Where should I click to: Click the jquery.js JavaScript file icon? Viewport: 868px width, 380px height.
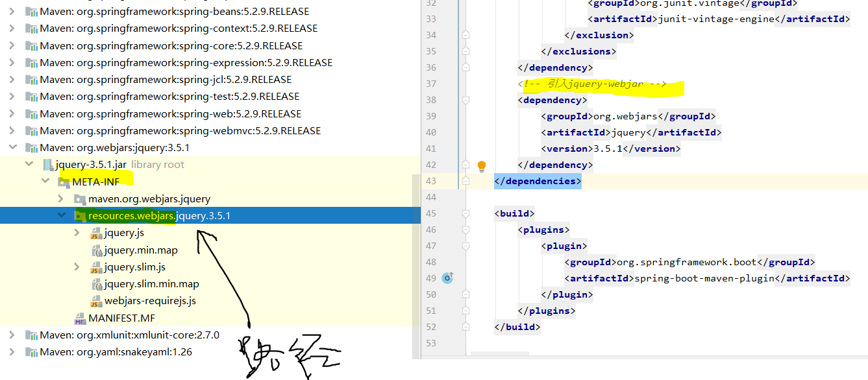point(96,233)
